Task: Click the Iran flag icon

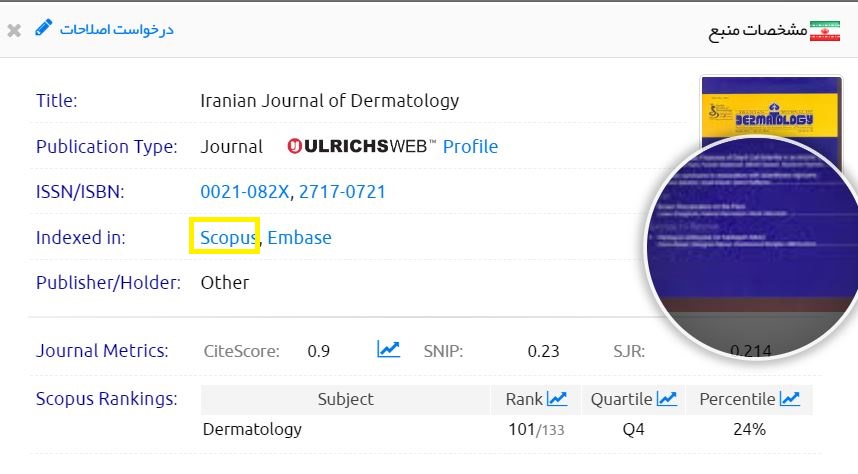Action: tap(825, 29)
